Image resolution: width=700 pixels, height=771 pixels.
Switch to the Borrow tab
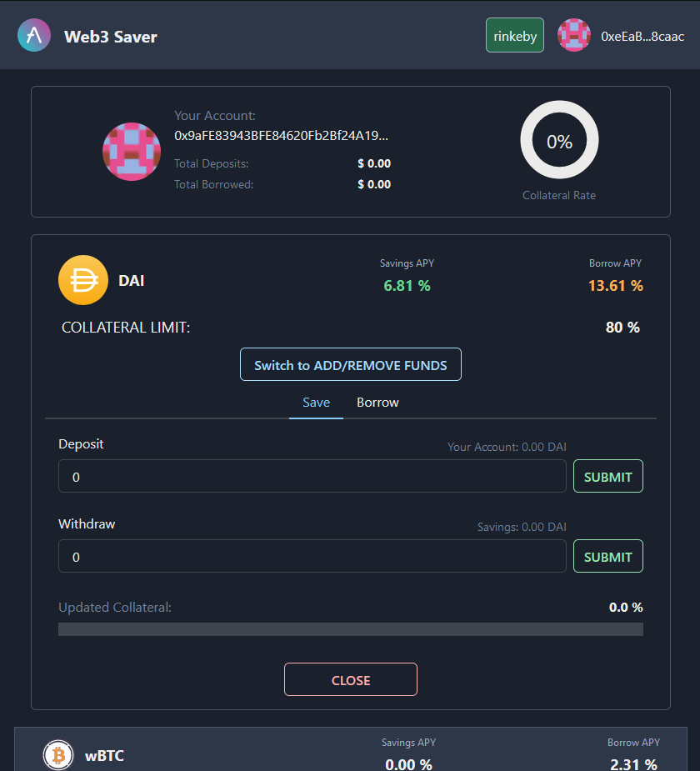tap(377, 403)
